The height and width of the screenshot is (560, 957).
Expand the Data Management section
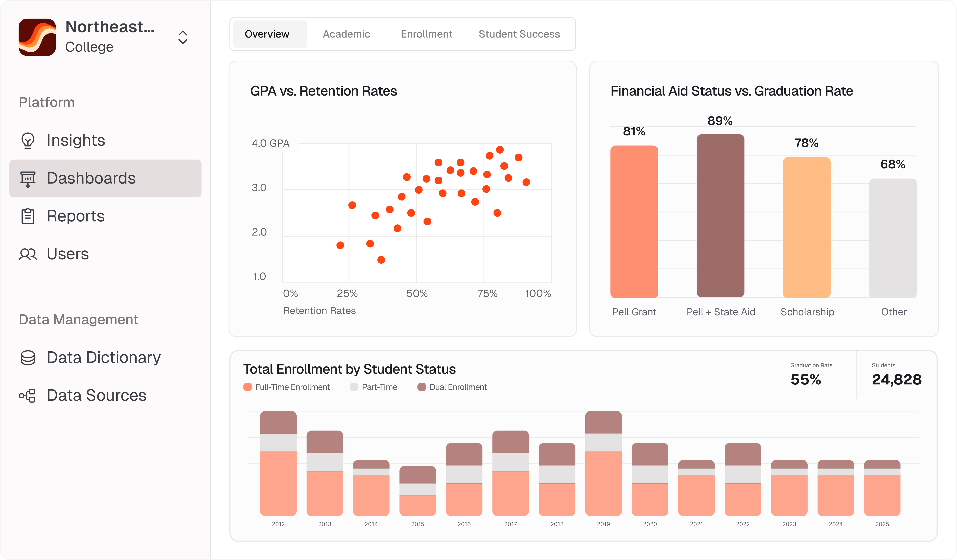coord(78,319)
